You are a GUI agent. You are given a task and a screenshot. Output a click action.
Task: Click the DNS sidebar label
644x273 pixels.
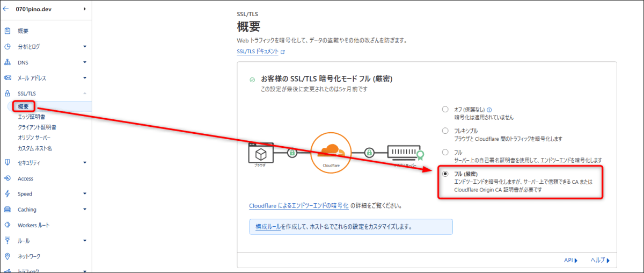click(x=23, y=62)
